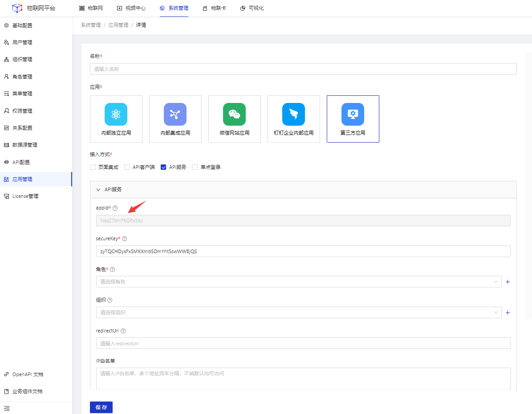This screenshot has height=414, width=532.
Task: Click the 保存 button
Action: (x=101, y=407)
